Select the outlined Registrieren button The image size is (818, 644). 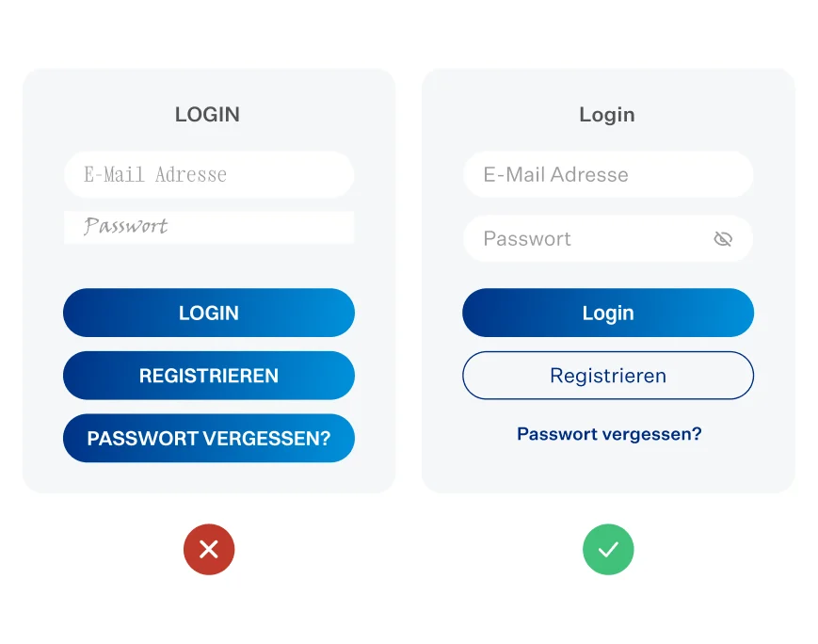[x=608, y=375]
